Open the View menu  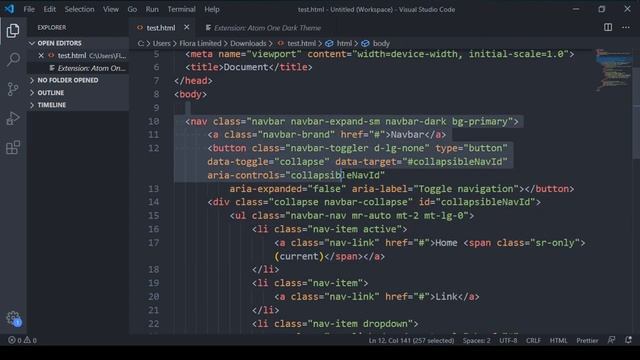tap(111, 9)
